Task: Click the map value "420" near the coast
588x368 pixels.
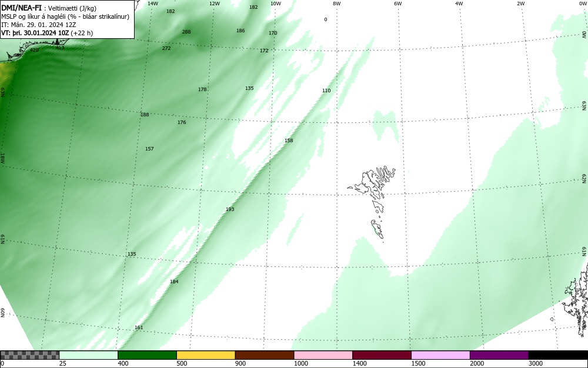Action: click(x=34, y=50)
